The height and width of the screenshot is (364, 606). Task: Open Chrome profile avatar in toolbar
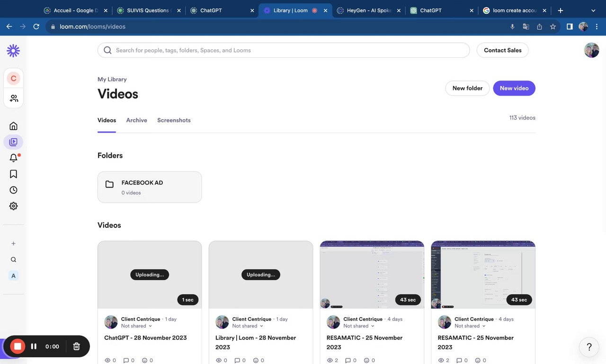[583, 27]
